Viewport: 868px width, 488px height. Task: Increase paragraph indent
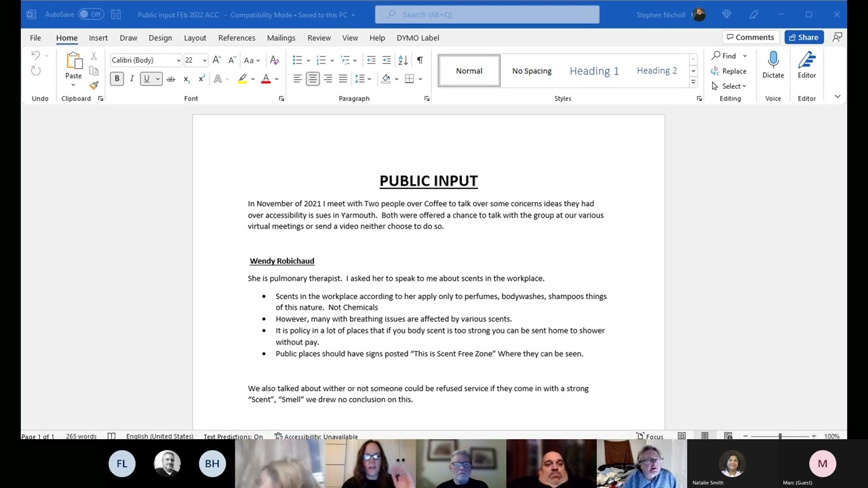point(387,60)
